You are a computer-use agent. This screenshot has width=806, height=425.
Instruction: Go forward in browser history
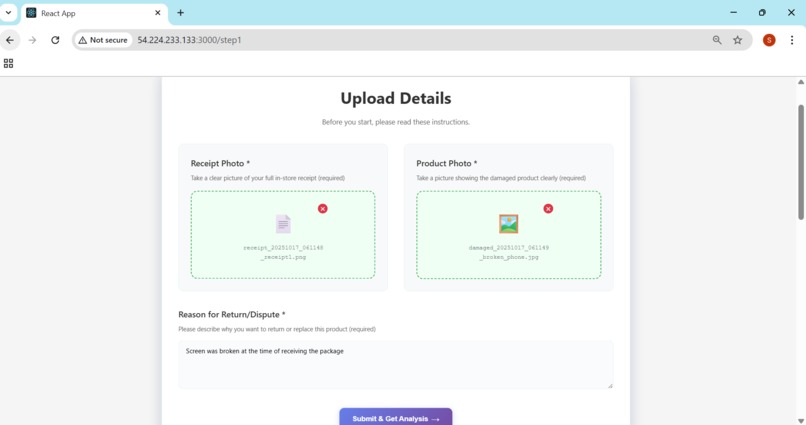pos(32,40)
